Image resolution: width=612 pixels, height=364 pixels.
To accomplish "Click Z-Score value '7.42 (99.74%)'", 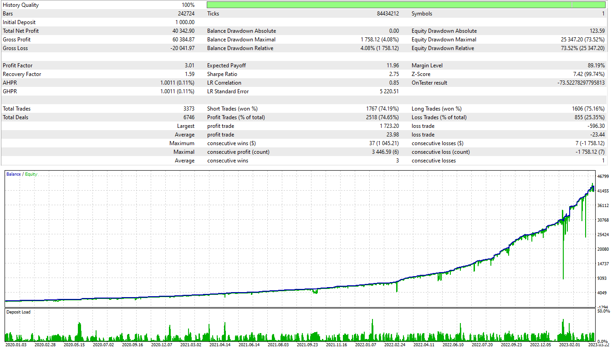I will click(588, 74).
